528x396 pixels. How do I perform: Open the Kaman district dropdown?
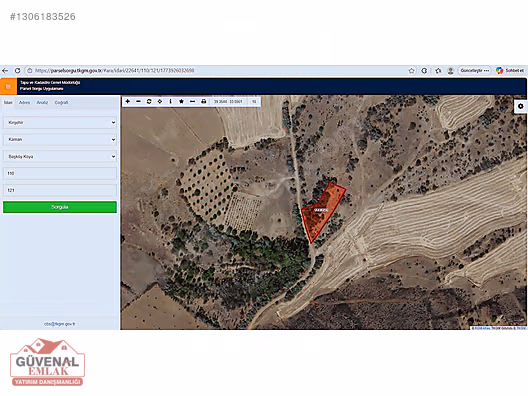(60, 139)
